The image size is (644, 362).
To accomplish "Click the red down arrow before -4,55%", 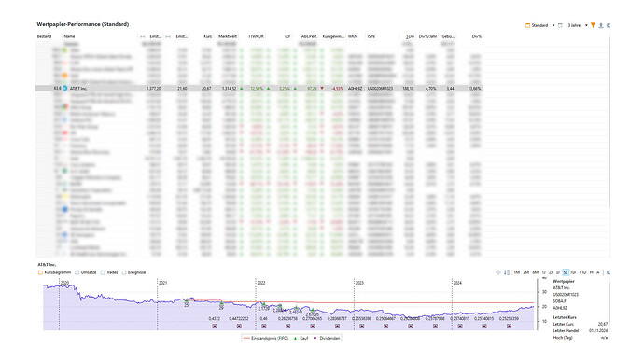I will (322, 89).
